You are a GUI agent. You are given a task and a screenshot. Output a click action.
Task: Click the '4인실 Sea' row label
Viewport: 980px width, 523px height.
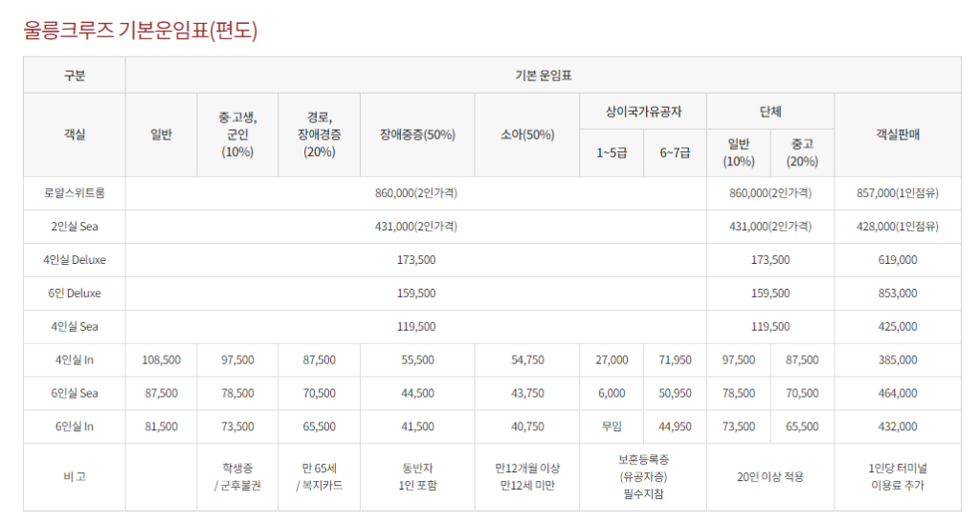(x=75, y=327)
